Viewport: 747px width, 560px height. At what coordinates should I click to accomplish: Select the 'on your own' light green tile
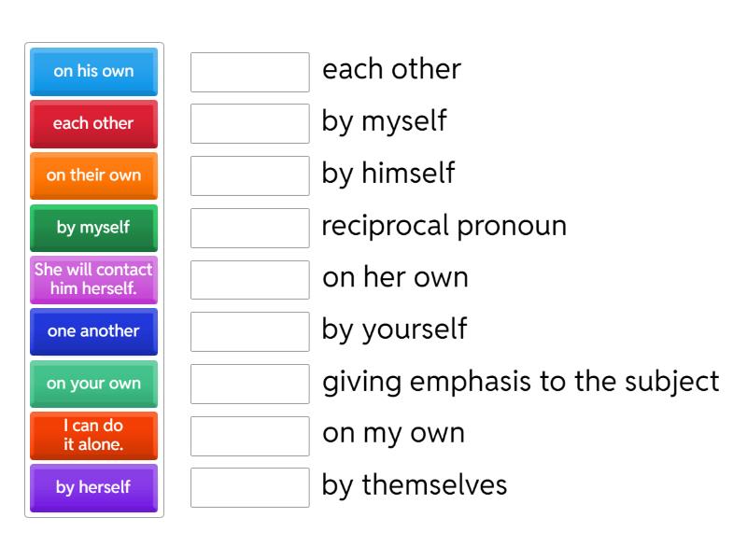coord(93,384)
